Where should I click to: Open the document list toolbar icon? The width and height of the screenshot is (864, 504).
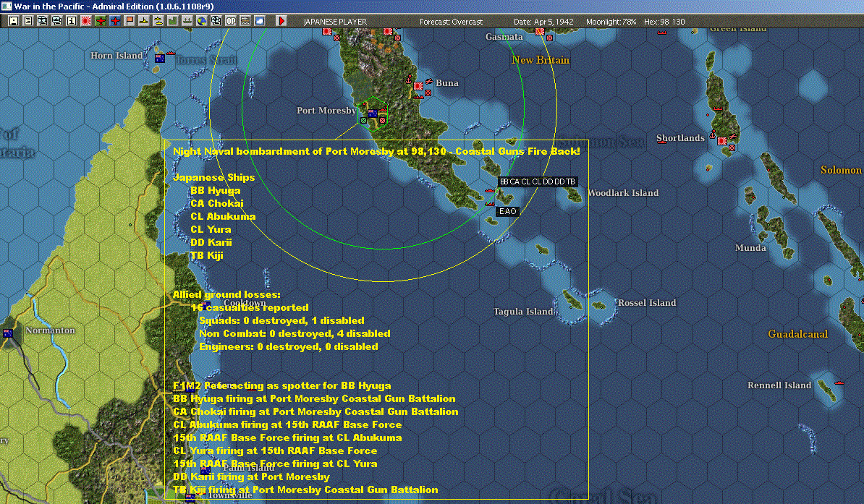tap(28, 21)
